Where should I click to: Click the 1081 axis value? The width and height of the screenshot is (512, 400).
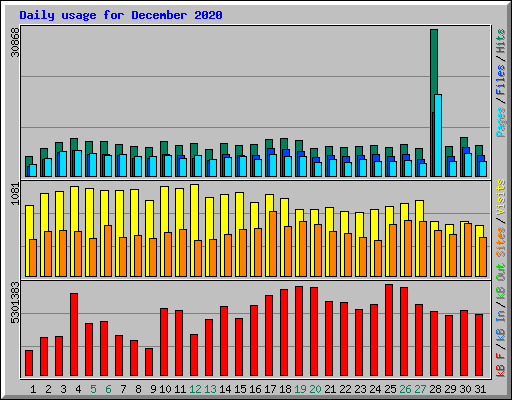click(15, 194)
